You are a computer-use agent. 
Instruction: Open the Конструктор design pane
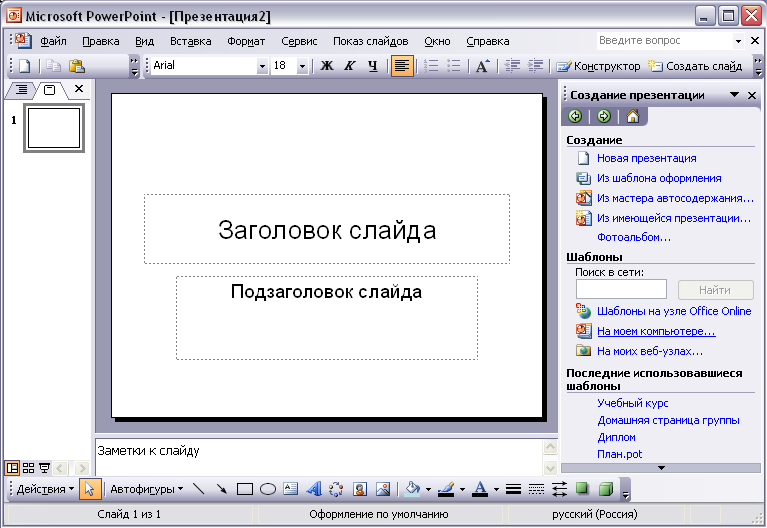click(598, 66)
